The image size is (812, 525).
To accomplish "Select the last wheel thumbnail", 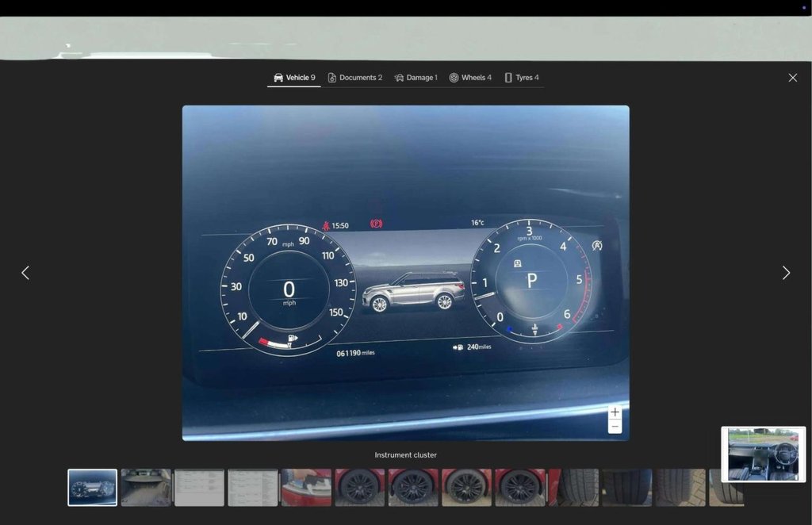I will coord(520,488).
